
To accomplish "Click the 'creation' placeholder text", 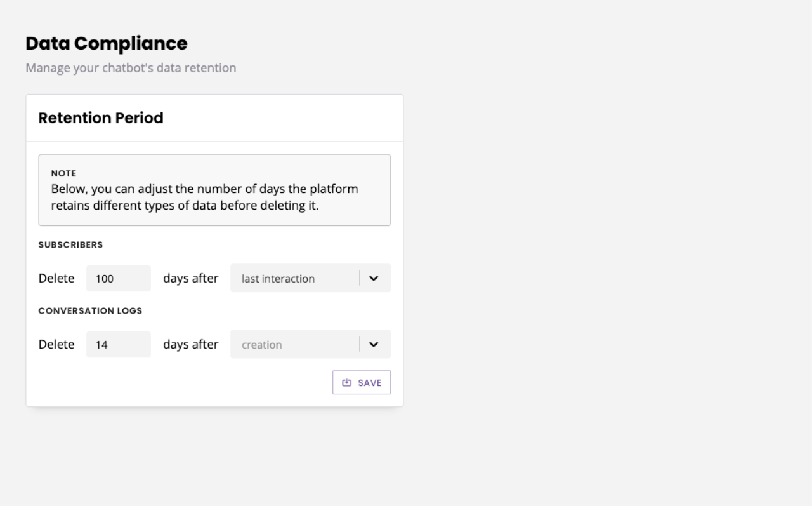I will click(261, 344).
